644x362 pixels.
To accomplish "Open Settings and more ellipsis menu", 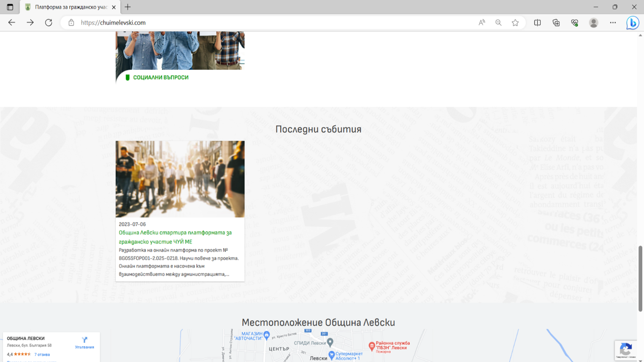I will [613, 22].
